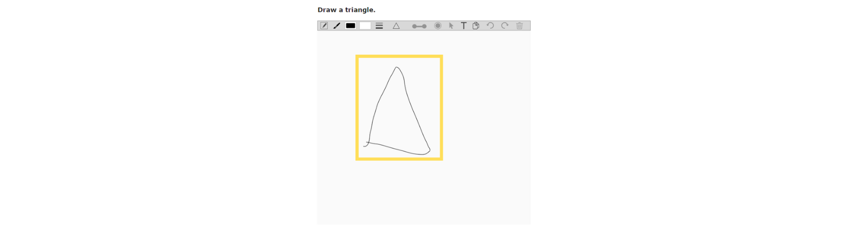This screenshot has width=868, height=232.
Task: Click the blank canvas below the drawing
Action: (424, 193)
